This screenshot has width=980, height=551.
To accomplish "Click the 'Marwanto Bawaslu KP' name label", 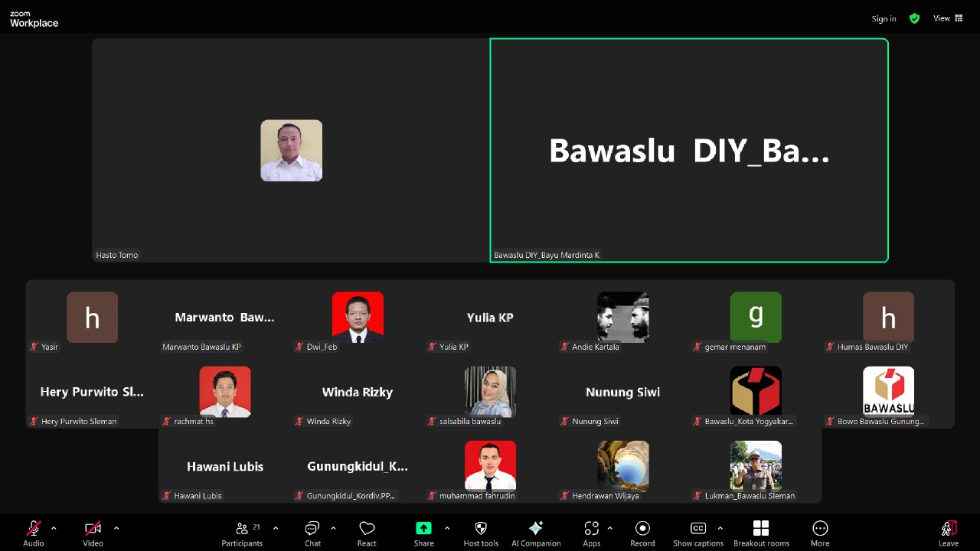I will (201, 347).
